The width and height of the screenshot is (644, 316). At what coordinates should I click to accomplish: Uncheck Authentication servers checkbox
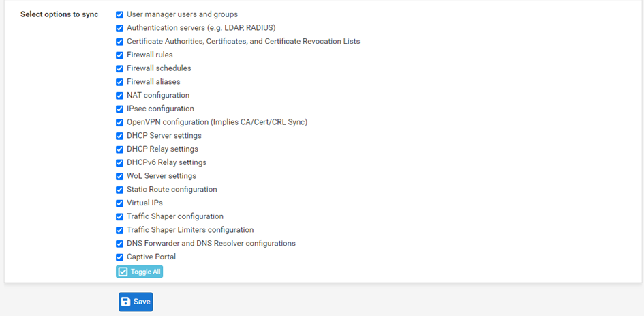pyautogui.click(x=119, y=29)
